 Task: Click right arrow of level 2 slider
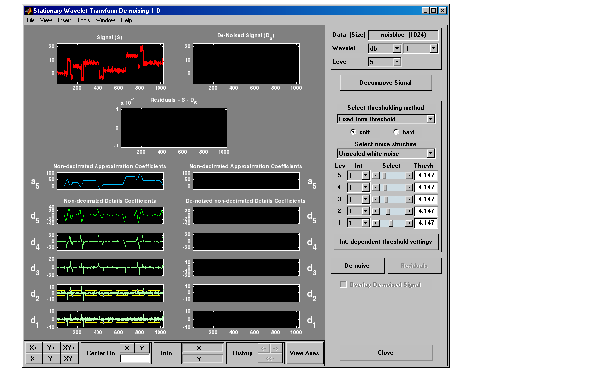(409, 211)
